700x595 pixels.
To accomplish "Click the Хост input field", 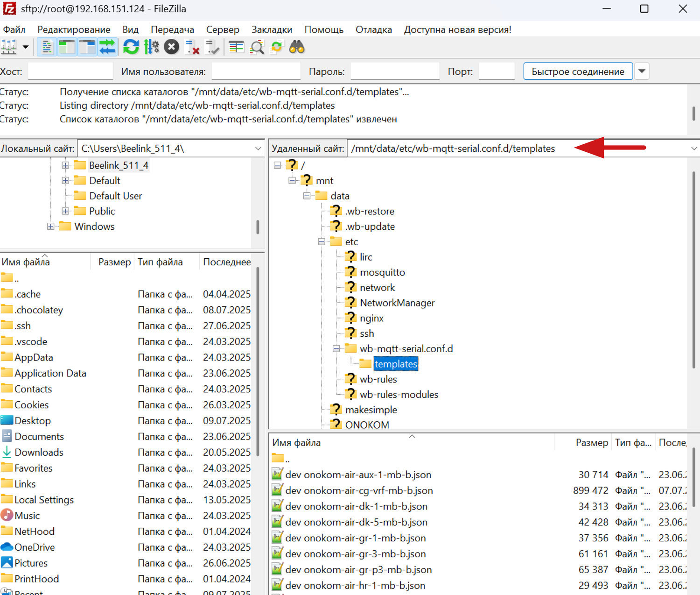I will 70,71.
